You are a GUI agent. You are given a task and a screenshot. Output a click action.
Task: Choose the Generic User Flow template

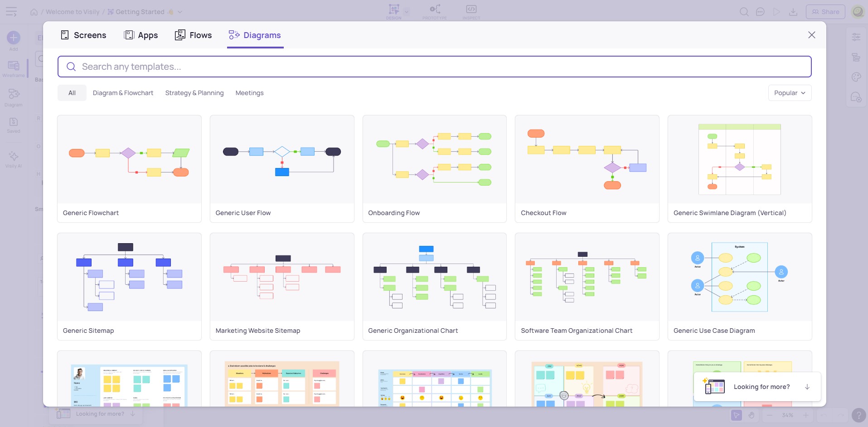coord(282,168)
